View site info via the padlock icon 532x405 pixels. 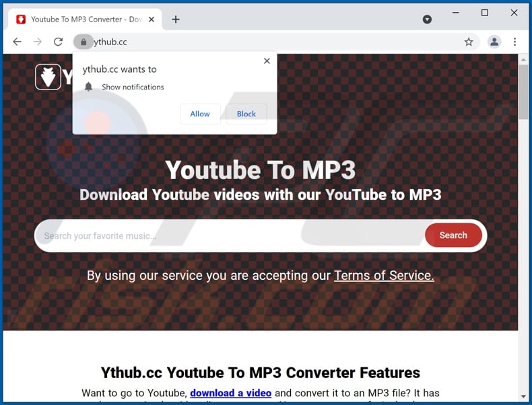pyautogui.click(x=84, y=42)
